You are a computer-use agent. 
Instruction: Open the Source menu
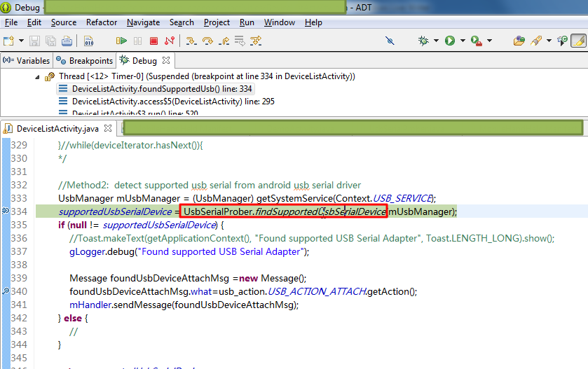pos(64,22)
